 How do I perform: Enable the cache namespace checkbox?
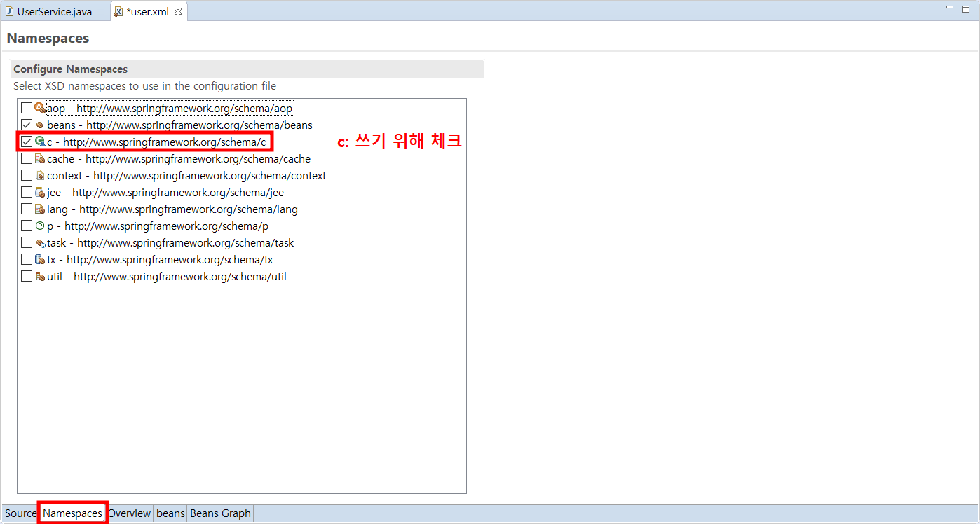(x=27, y=159)
